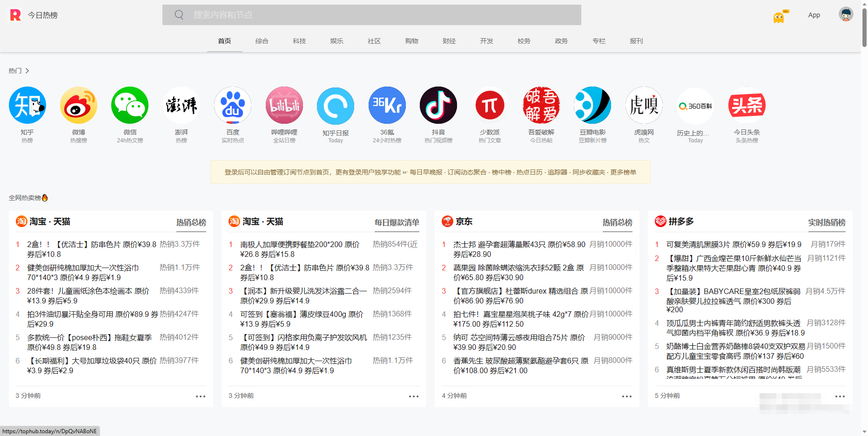Open the 百度 实时热点 icon
This screenshot has width=868, height=436.
coord(233,105)
